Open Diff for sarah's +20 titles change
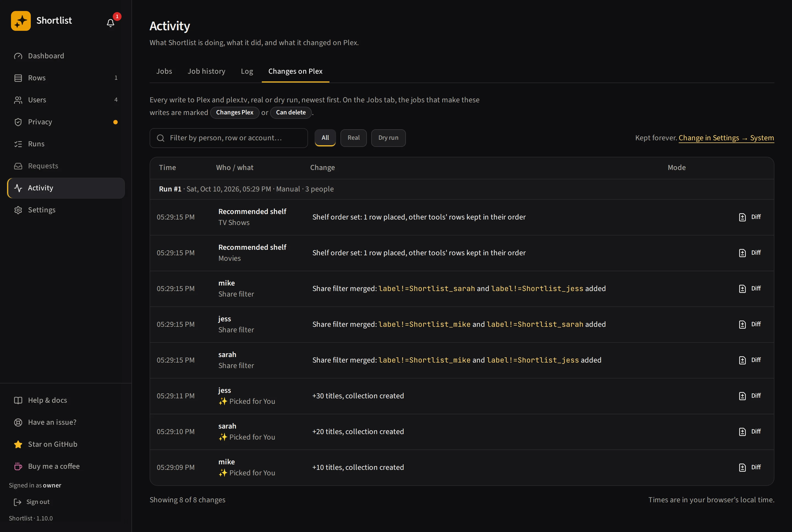The image size is (792, 532). pyautogui.click(x=750, y=432)
